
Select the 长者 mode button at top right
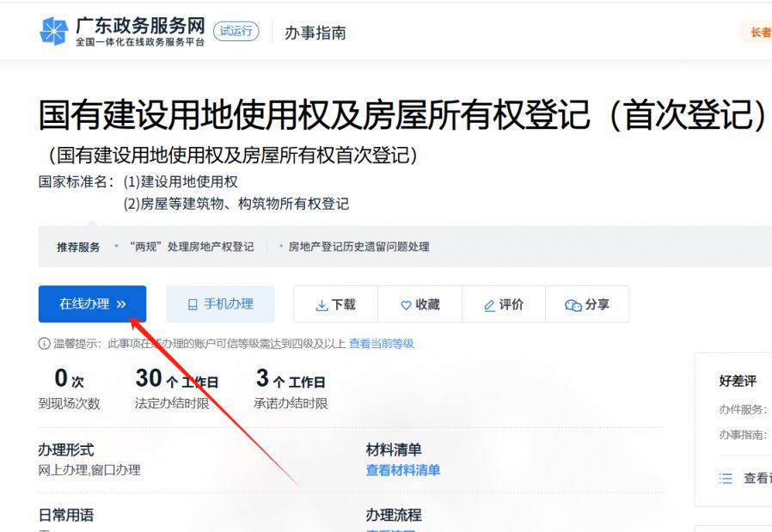pyautogui.click(x=760, y=33)
